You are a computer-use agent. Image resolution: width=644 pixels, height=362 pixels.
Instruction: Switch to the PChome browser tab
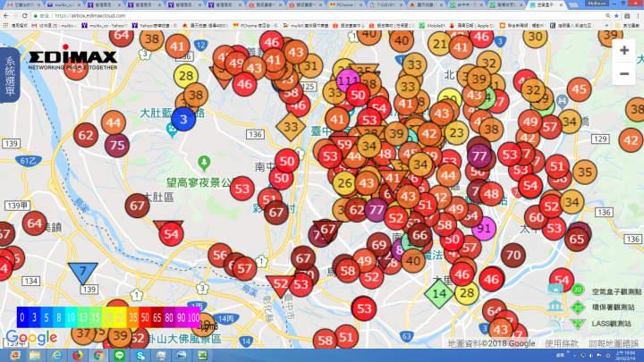click(x=345, y=5)
